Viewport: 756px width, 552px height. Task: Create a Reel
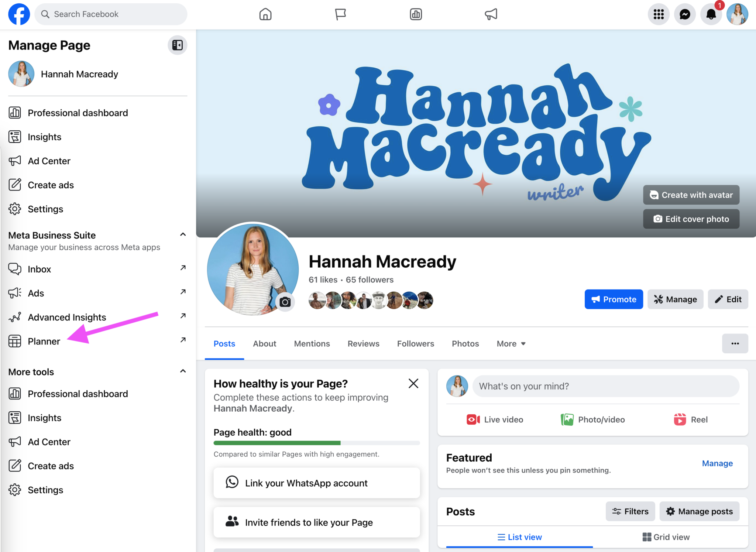click(691, 419)
